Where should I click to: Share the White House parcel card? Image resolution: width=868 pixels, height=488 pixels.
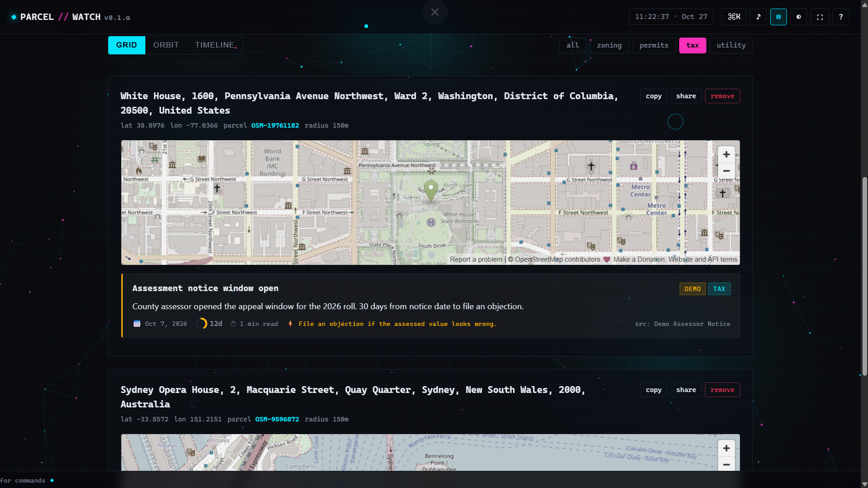click(x=686, y=96)
